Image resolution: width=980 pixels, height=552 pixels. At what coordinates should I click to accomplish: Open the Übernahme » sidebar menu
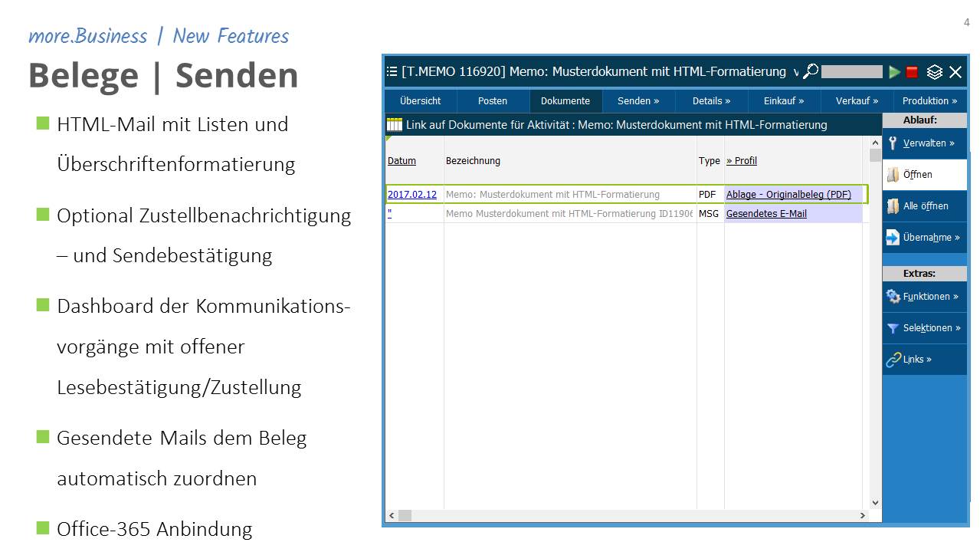tap(925, 238)
